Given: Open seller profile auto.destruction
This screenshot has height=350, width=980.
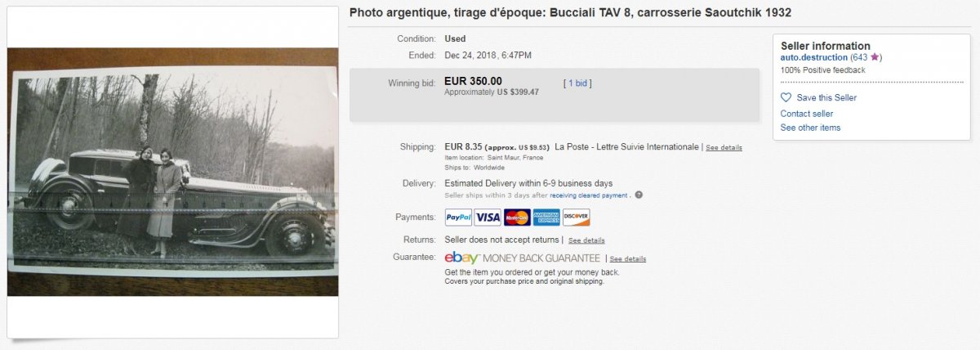Looking at the screenshot, I should point(814,57).
